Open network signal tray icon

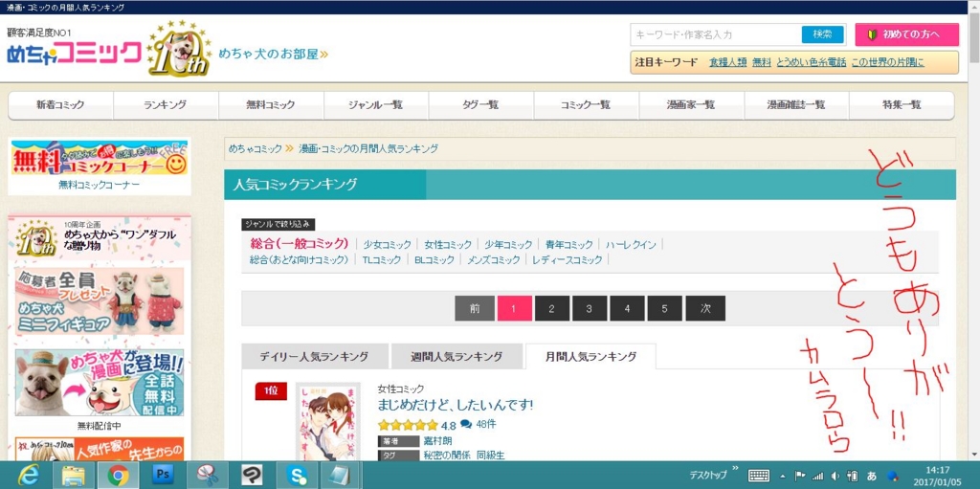pos(817,477)
